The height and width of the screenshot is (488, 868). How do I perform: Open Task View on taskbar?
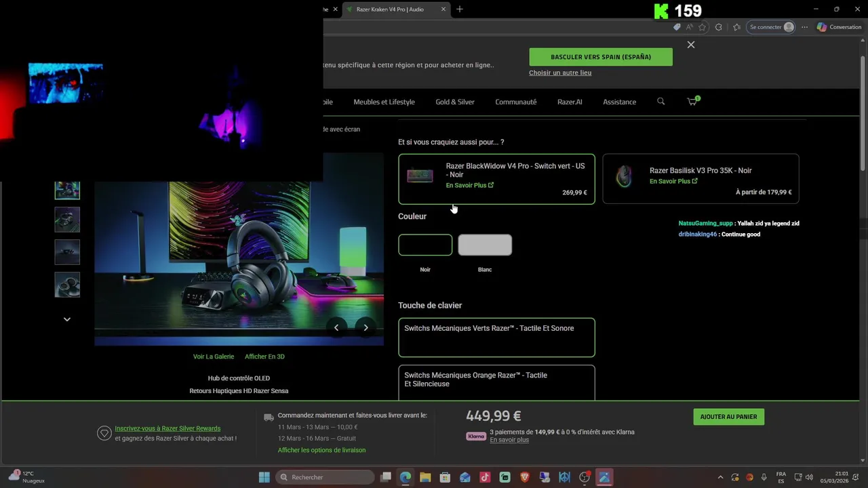[386, 477]
